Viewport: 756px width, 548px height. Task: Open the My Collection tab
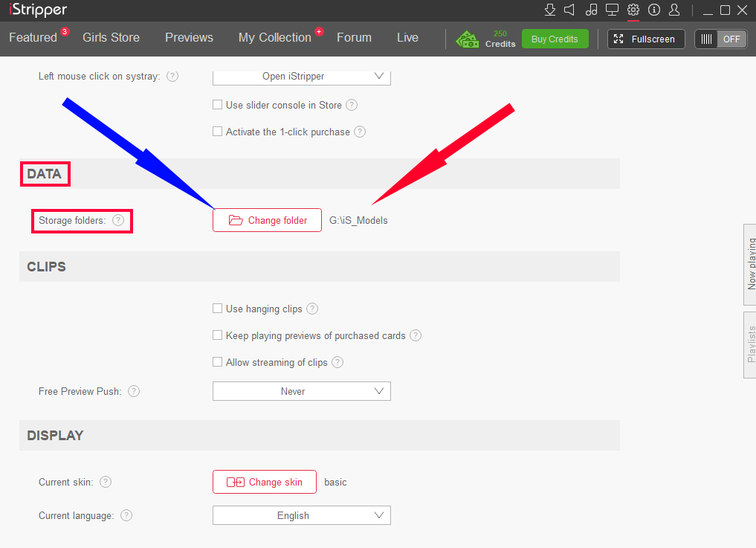click(x=274, y=37)
